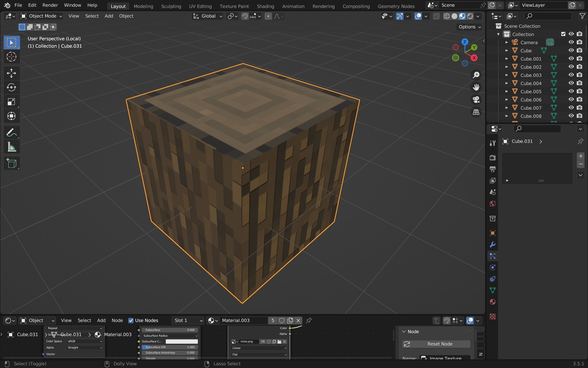Adjust Subsurface Anisotropy slider
The height and width of the screenshot is (368, 588).
coord(170,353)
